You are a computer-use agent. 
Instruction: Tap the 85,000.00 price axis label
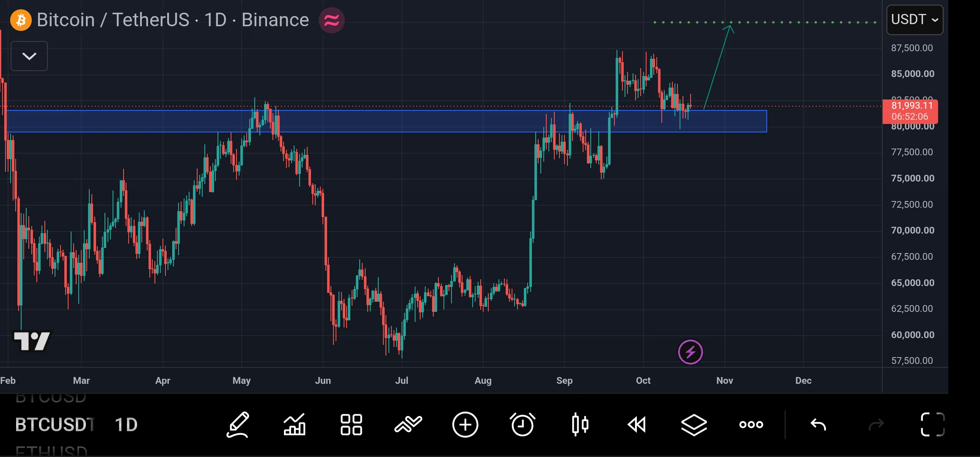[913, 74]
